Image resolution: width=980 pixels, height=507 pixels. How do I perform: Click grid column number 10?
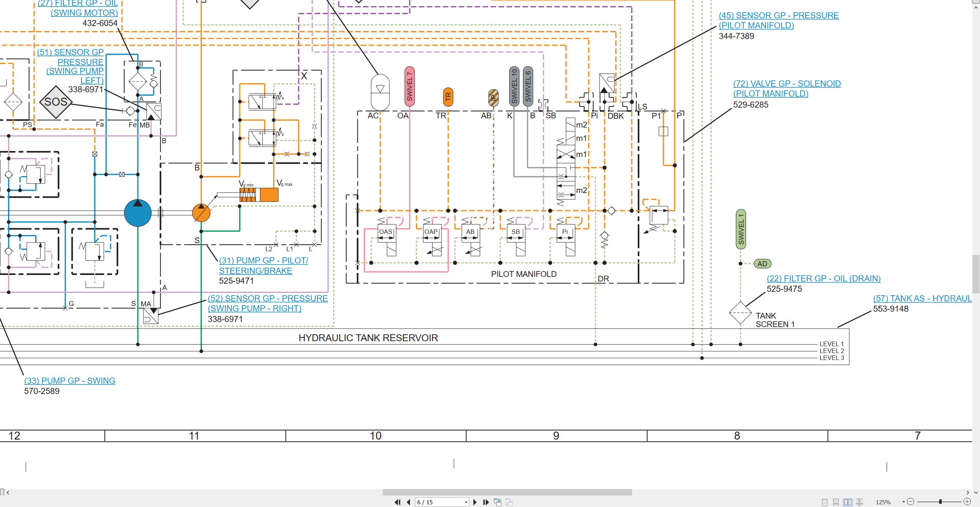(376, 436)
